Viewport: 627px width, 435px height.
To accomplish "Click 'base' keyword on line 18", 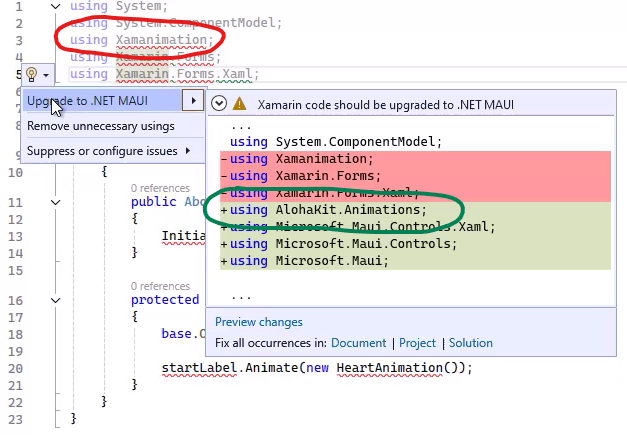I will pos(176,333).
